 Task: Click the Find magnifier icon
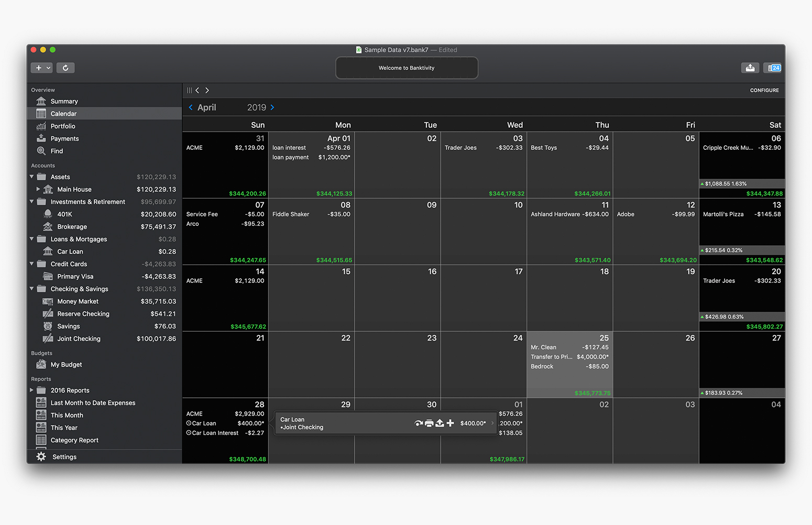coord(41,151)
